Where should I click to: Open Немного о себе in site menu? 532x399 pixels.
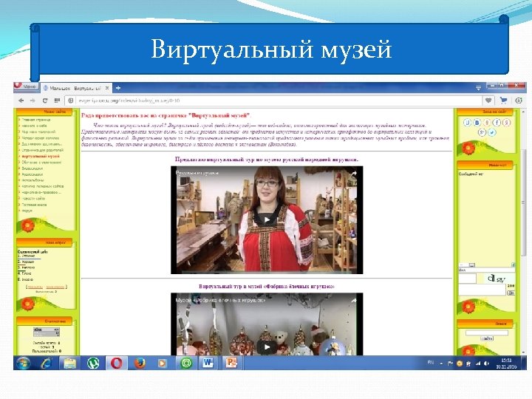(x=34, y=126)
